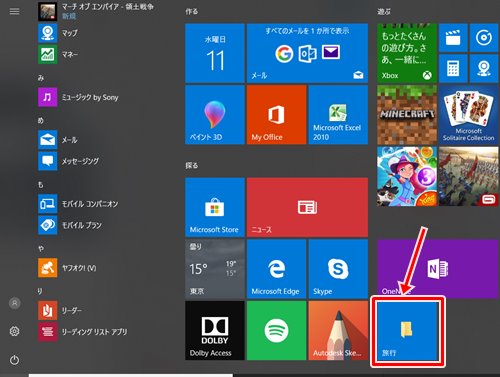
Task: Click the user account icon
Action: coord(14,303)
